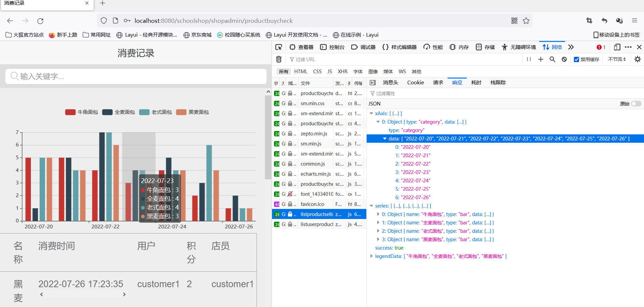Open the 不节流 throttling dropdown
The width and height of the screenshot is (644, 307).
[617, 59]
